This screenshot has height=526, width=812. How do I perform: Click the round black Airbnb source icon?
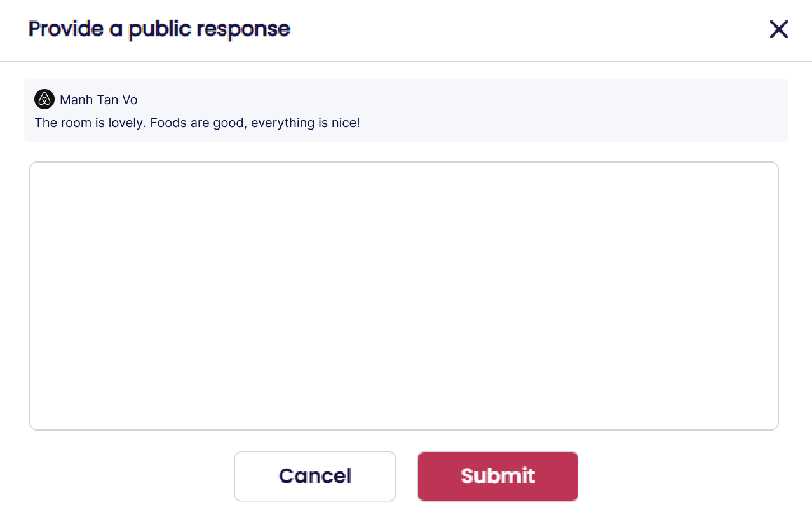44,99
